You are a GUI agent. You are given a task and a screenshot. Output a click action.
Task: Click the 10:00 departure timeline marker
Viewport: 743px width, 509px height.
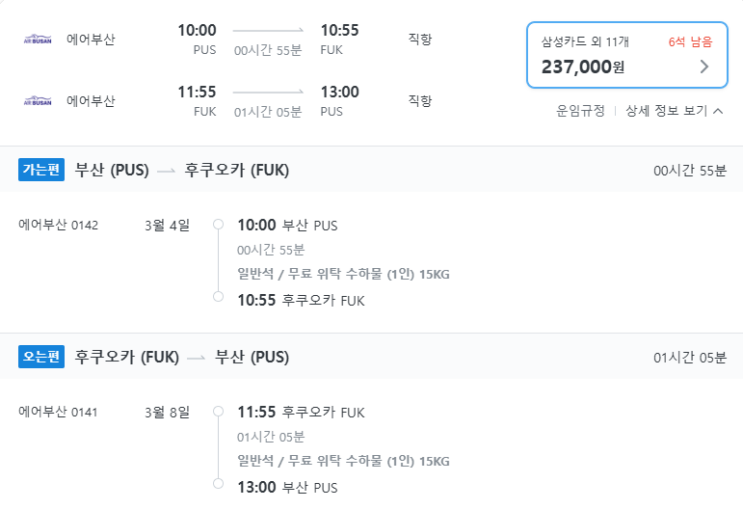click(x=218, y=225)
